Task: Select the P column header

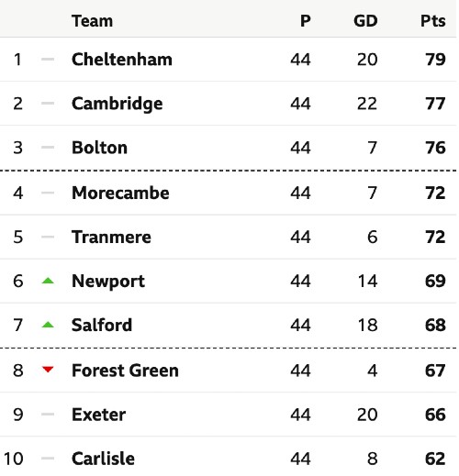Action: (x=306, y=21)
